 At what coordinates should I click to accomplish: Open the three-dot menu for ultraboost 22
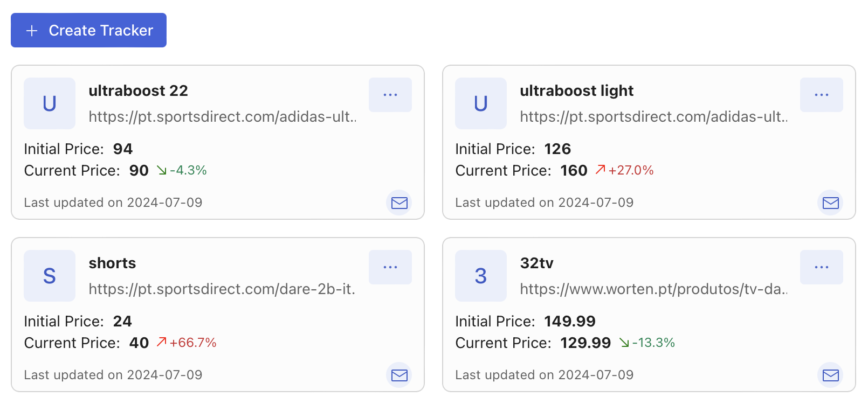(x=390, y=95)
